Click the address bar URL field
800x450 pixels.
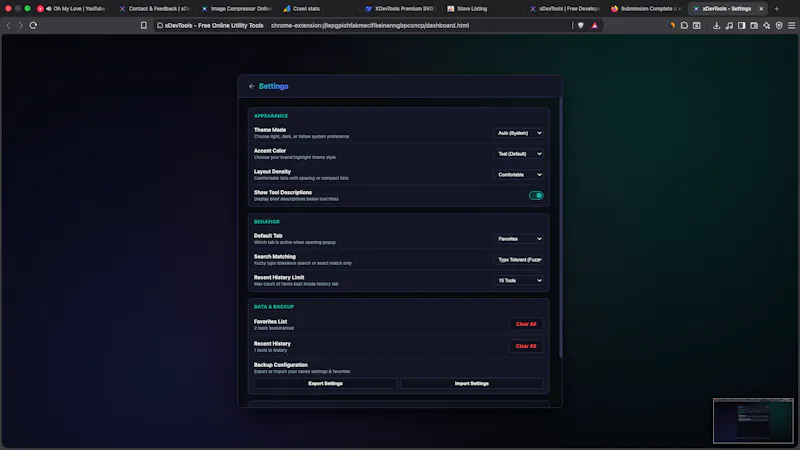pyautogui.click(x=369, y=25)
